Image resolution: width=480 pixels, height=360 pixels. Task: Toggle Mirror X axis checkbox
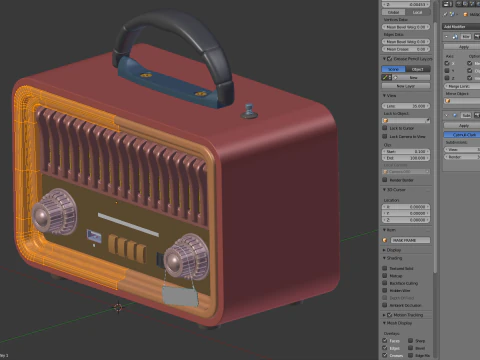pos(447,63)
